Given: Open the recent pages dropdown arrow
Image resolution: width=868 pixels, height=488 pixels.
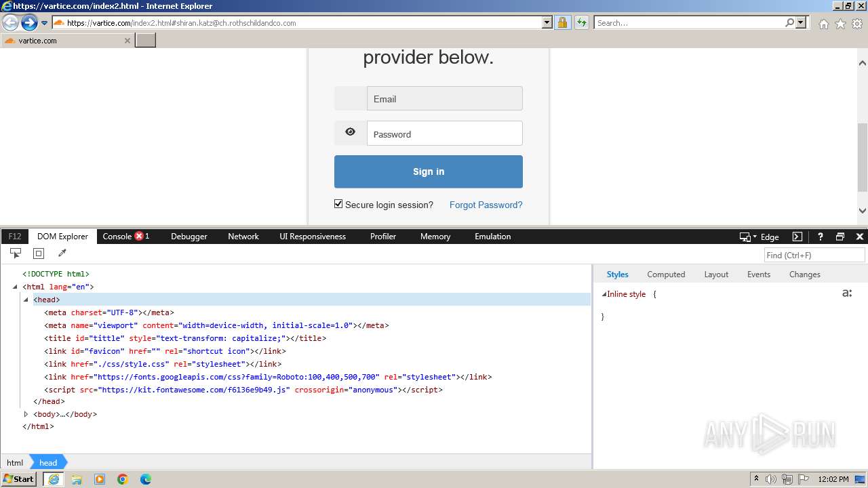Looking at the screenshot, I should coord(44,23).
